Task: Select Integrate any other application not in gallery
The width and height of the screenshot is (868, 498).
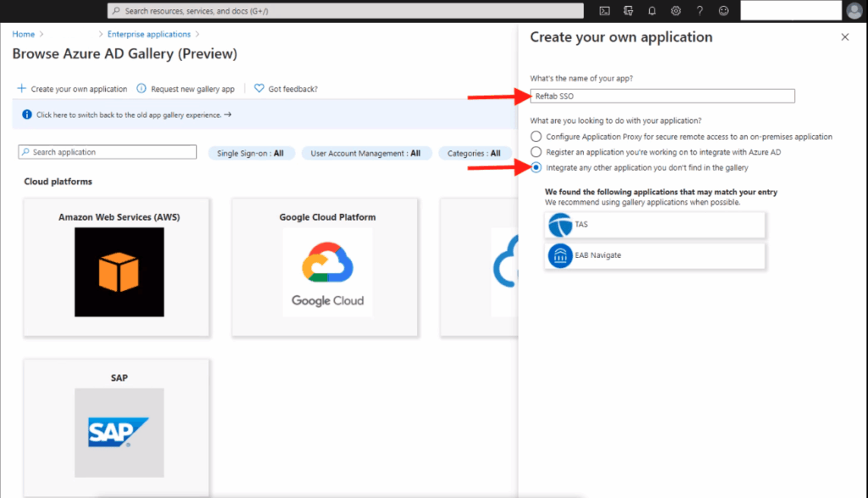Action: [x=536, y=168]
